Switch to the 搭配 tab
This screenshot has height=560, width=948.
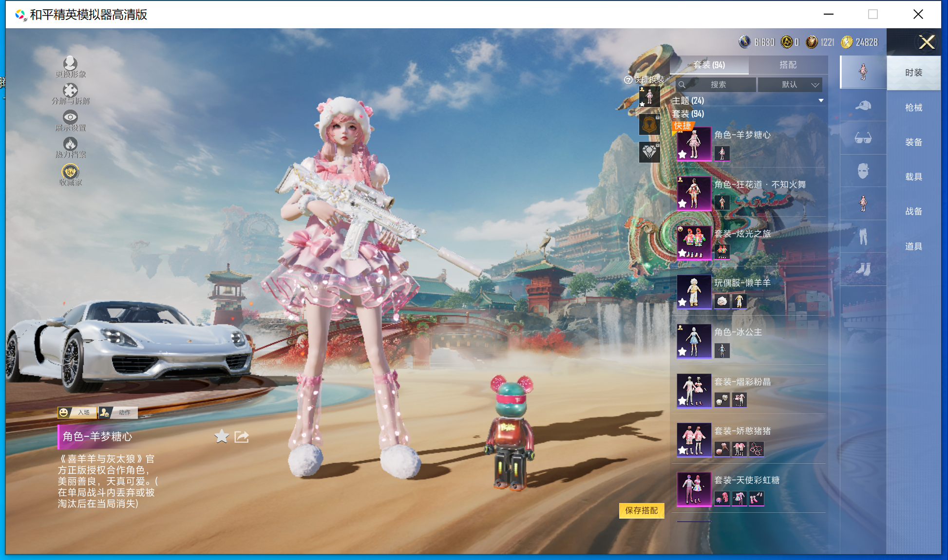pos(788,65)
